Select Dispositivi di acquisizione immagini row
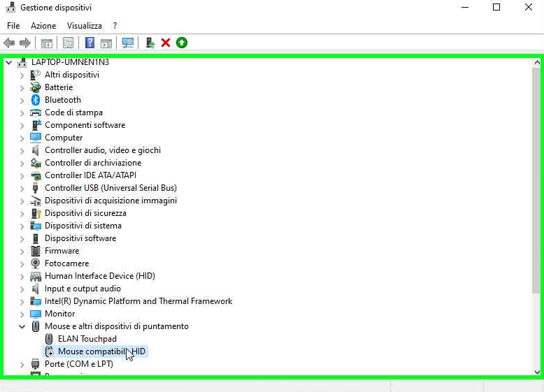544x392 pixels. pyautogui.click(x=110, y=201)
